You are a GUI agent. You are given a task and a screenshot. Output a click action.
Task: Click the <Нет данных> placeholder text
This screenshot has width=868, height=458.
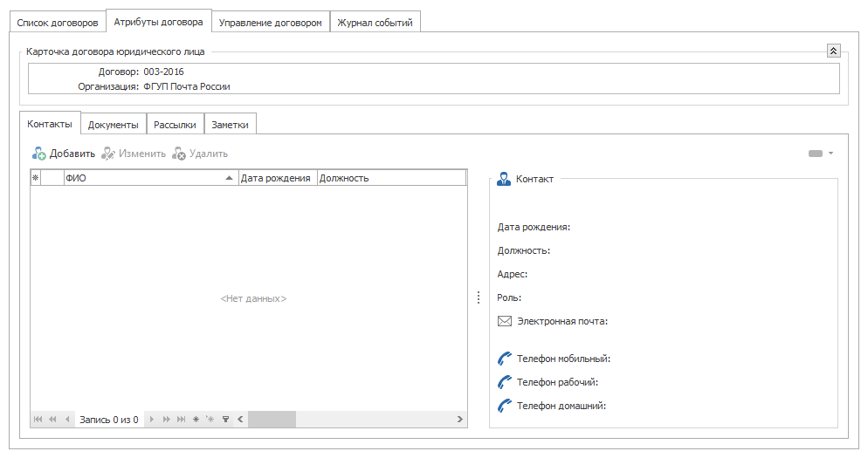(x=253, y=298)
